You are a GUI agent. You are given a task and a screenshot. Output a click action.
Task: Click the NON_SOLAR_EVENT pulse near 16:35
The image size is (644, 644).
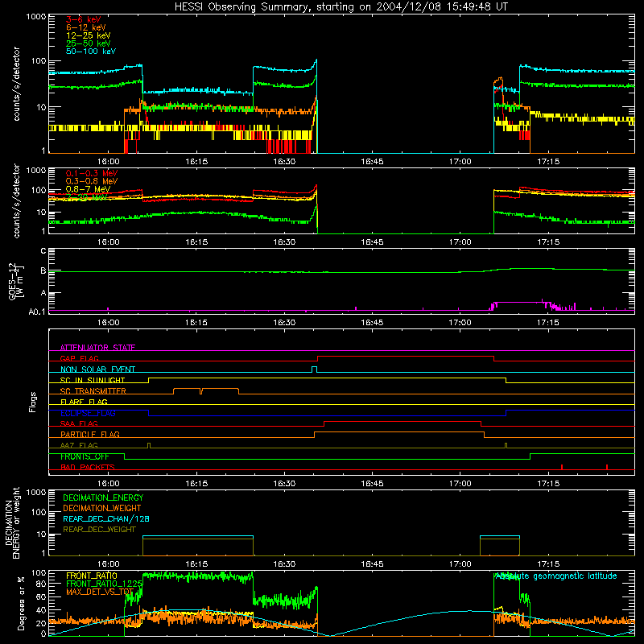click(x=314, y=368)
